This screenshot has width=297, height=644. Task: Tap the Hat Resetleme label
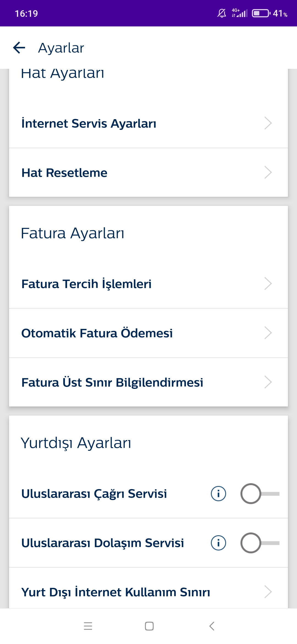(x=64, y=173)
